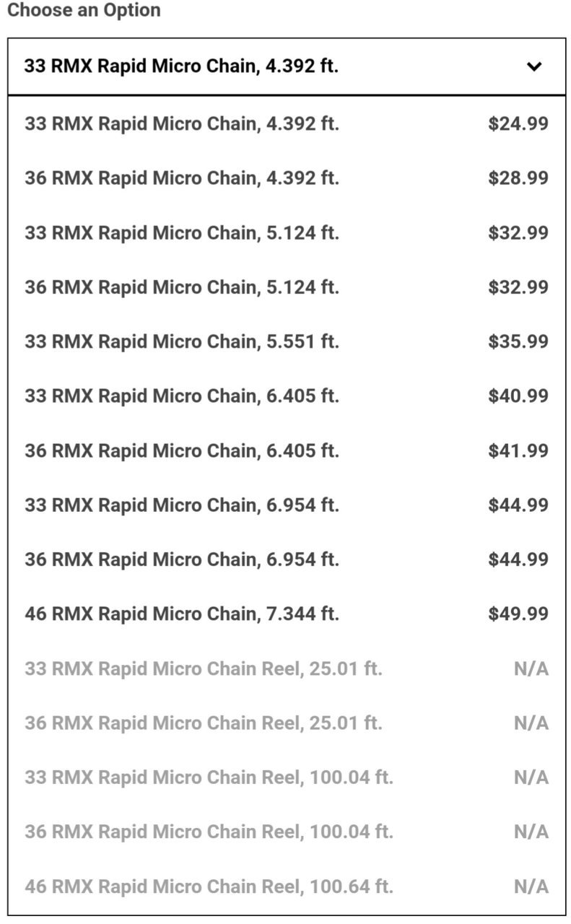Select 33 RMX Rapid Micro Chain 6.405 ft.

(x=287, y=396)
